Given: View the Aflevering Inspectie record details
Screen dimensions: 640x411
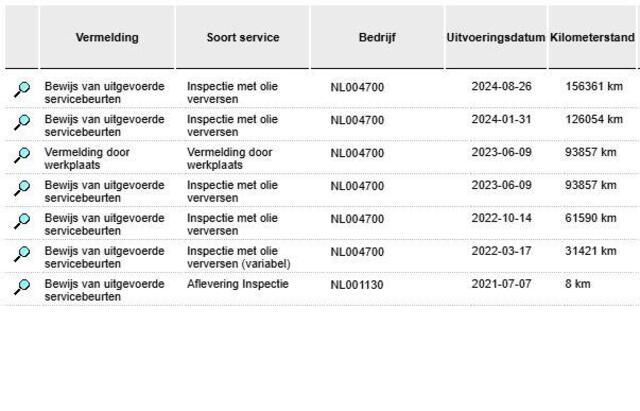Looking at the screenshot, I should pos(21,288).
